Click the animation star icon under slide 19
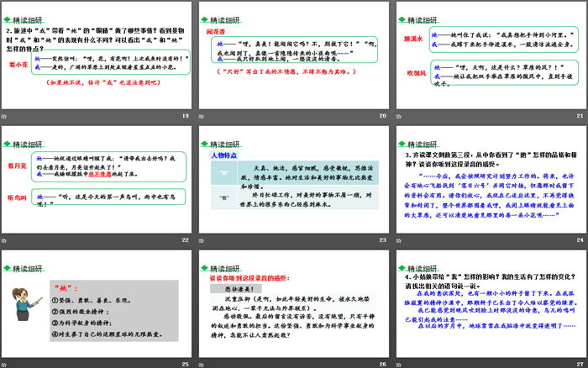This screenshot has width=588, height=368. point(6,116)
